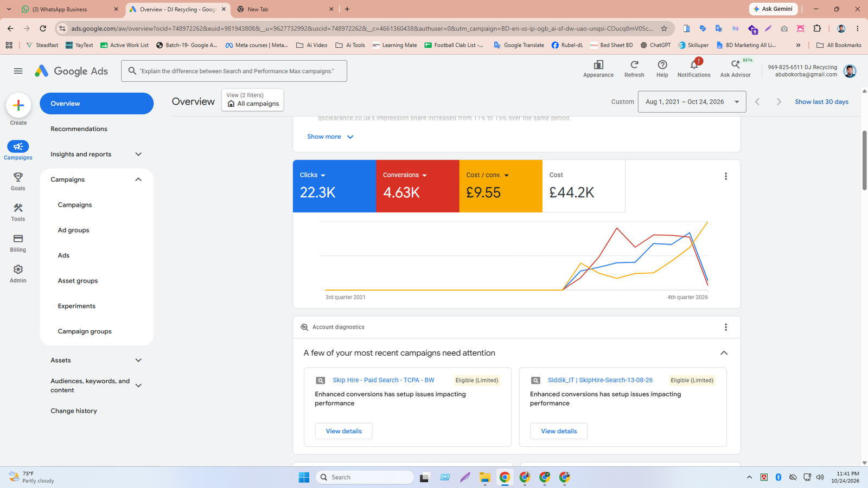Image resolution: width=868 pixels, height=488 pixels.
Task: Open Skip Hire - Paid Search campaign link
Action: point(384,380)
